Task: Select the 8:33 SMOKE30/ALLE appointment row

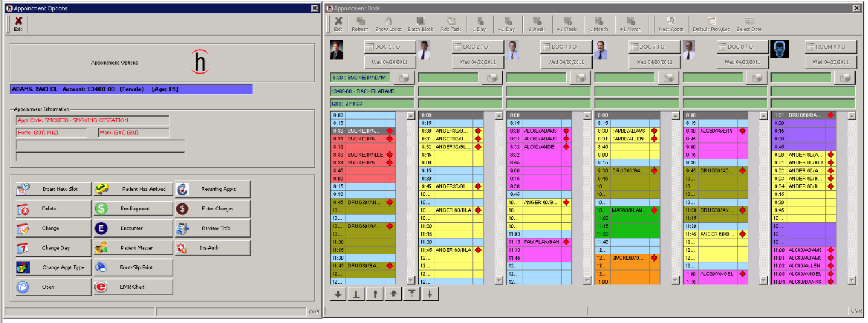Action: 362,155
